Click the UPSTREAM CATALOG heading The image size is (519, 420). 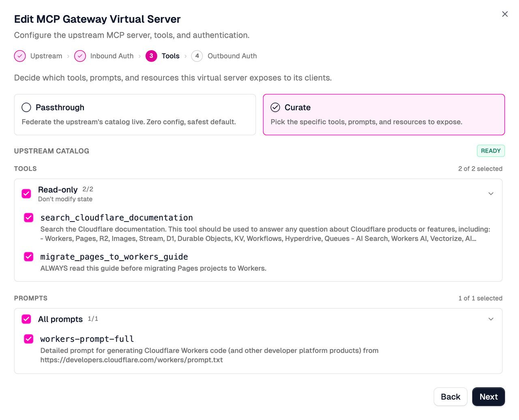pyautogui.click(x=51, y=151)
